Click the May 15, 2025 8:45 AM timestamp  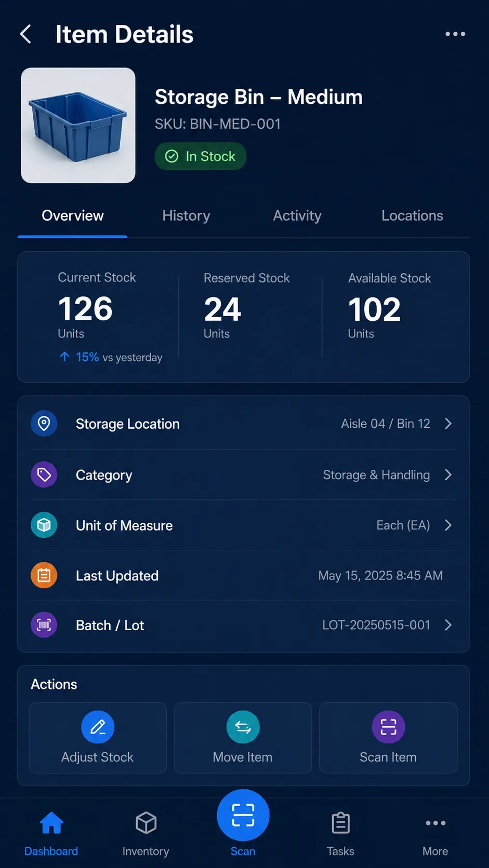tap(380, 575)
